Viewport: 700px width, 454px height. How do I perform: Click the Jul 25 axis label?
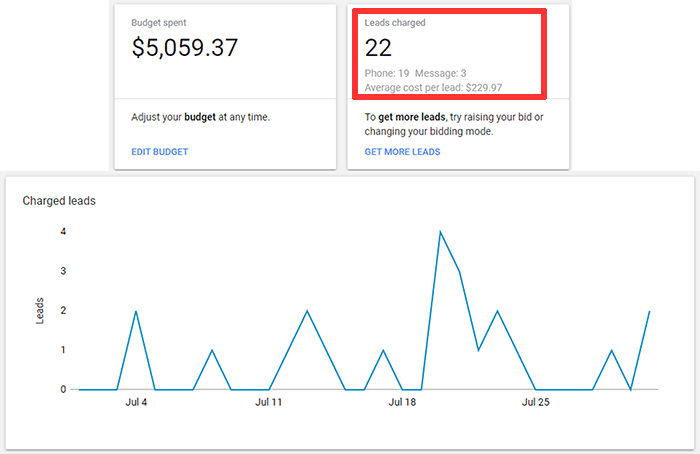[x=535, y=402]
